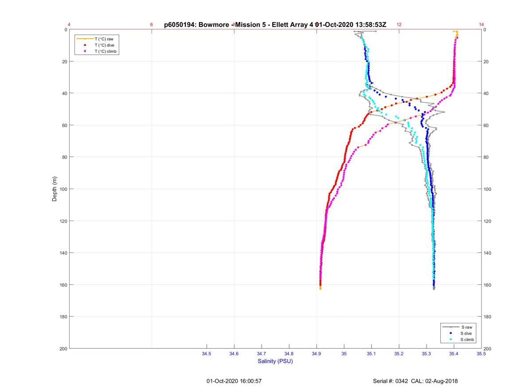Click the salinity tick label 35.1
Viewport: 532px width, 392px height.
click(x=372, y=354)
